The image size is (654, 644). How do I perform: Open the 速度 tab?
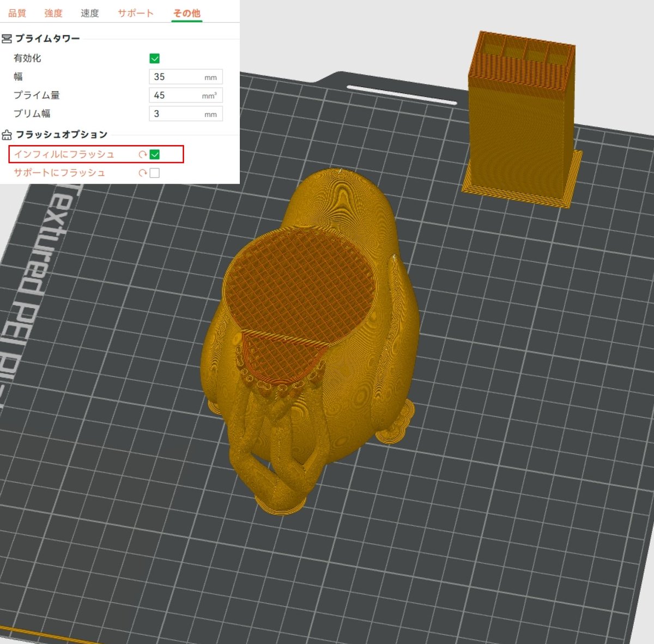click(x=90, y=13)
